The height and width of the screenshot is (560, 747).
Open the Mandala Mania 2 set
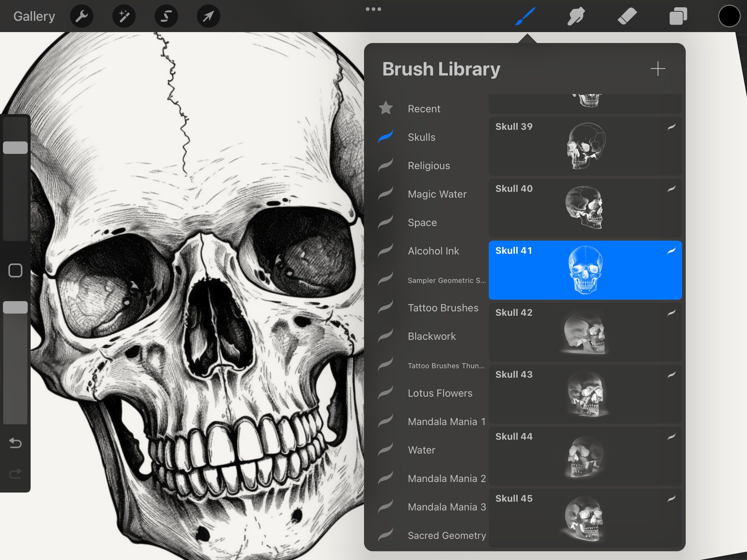[x=447, y=478]
